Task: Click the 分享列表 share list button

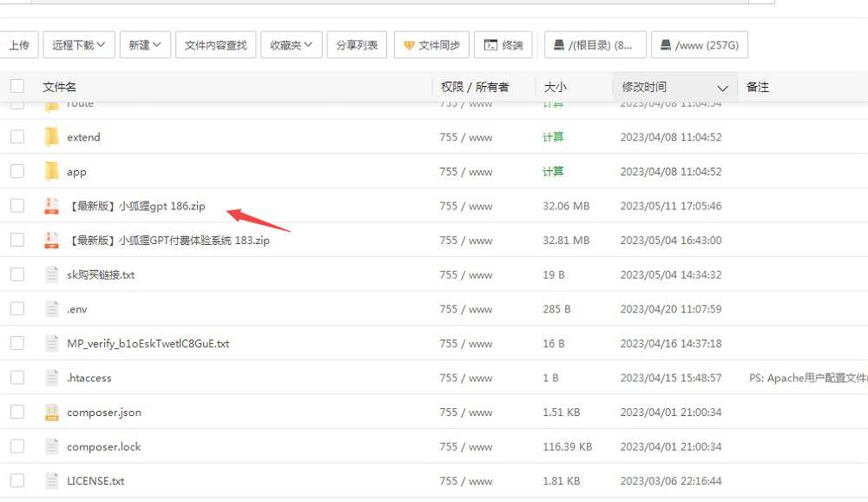Action: [x=357, y=44]
